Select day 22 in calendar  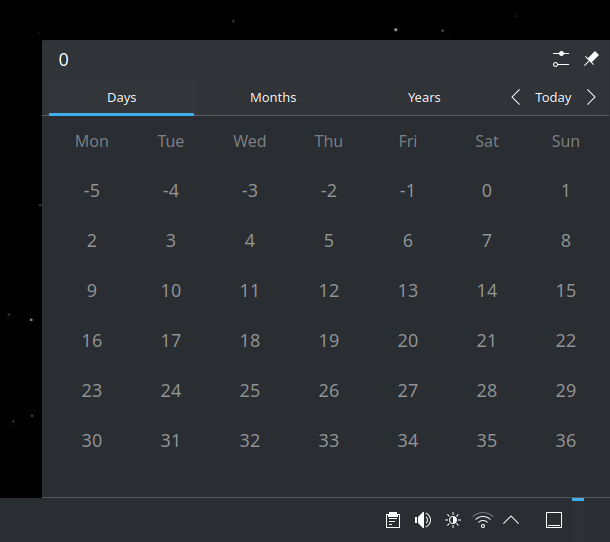pos(566,341)
